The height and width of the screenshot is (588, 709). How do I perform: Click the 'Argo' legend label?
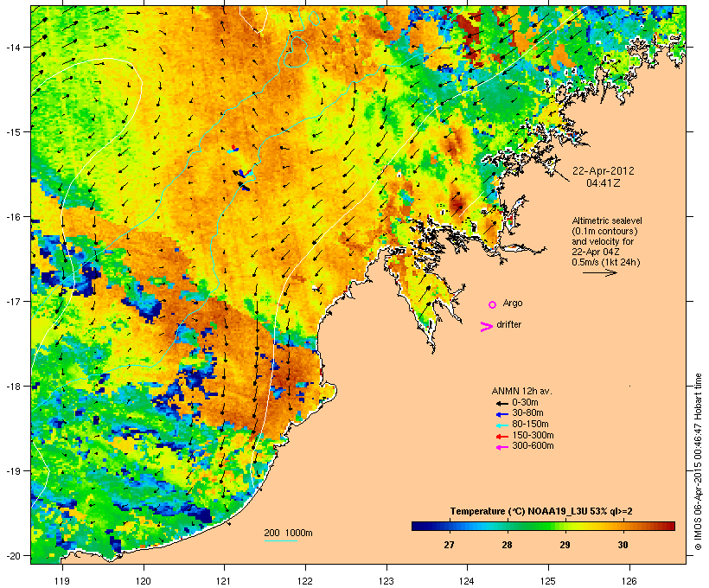click(513, 303)
